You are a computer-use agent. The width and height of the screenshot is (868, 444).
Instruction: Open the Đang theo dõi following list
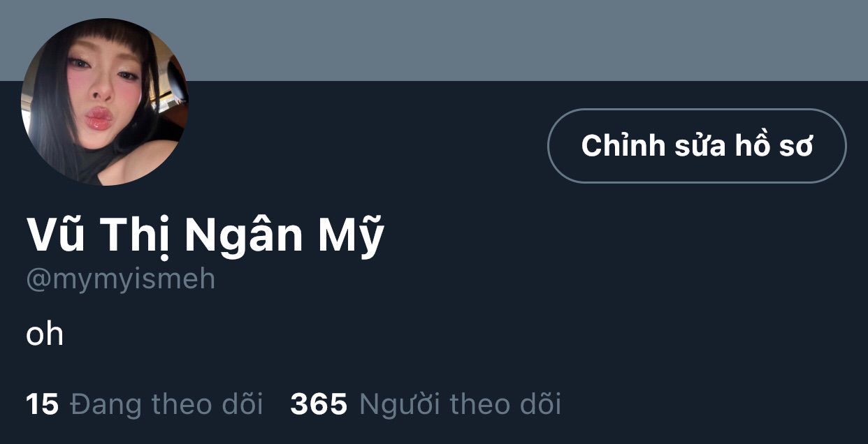[x=145, y=404]
